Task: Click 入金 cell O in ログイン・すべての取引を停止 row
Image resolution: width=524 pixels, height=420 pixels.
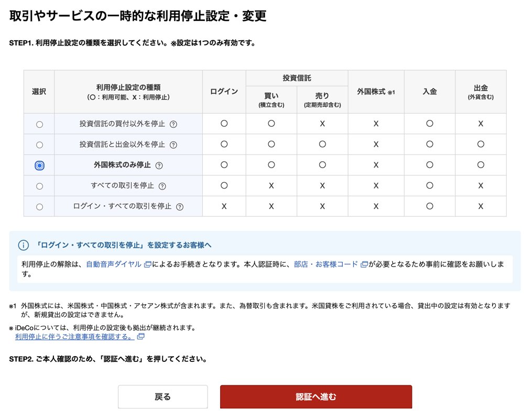Action: (x=430, y=206)
